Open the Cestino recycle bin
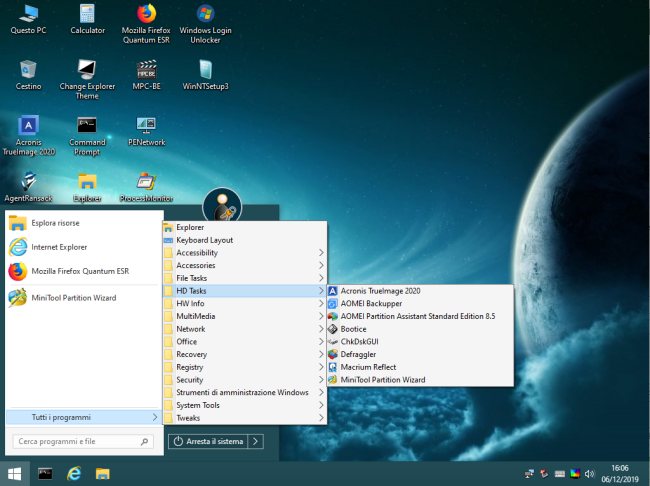The width and height of the screenshot is (650, 486). [28, 75]
